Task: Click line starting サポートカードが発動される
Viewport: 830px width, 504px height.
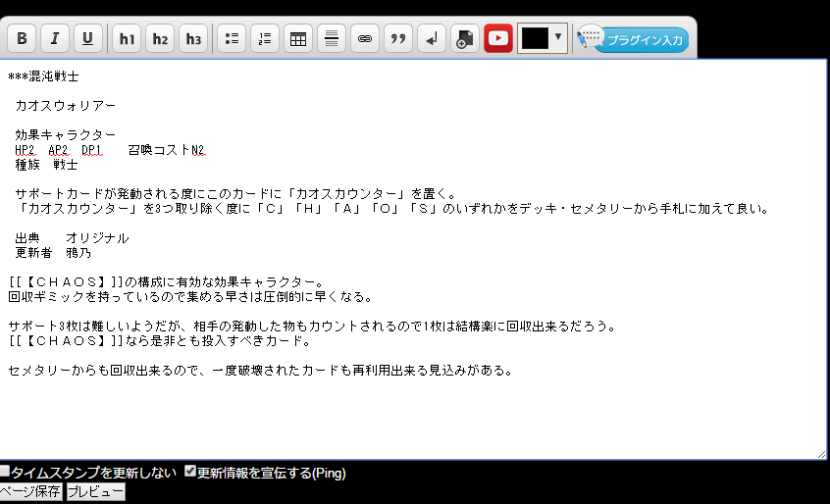Action: tap(235, 194)
